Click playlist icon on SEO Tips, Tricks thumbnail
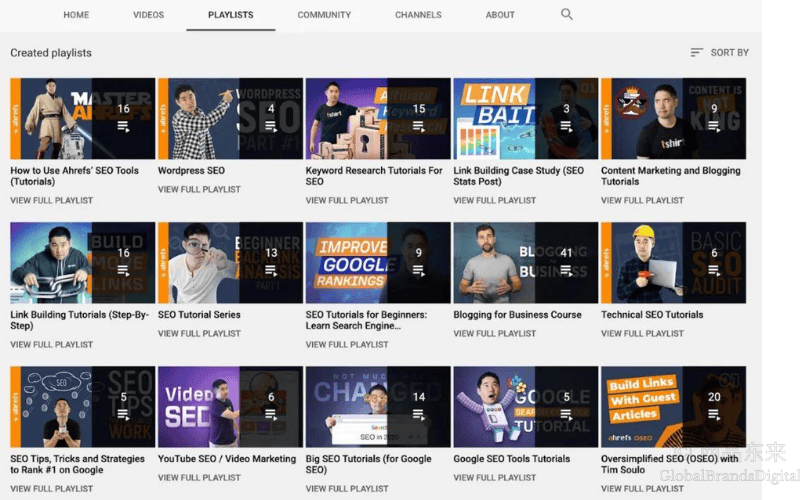The width and height of the screenshot is (800, 500). point(123,415)
